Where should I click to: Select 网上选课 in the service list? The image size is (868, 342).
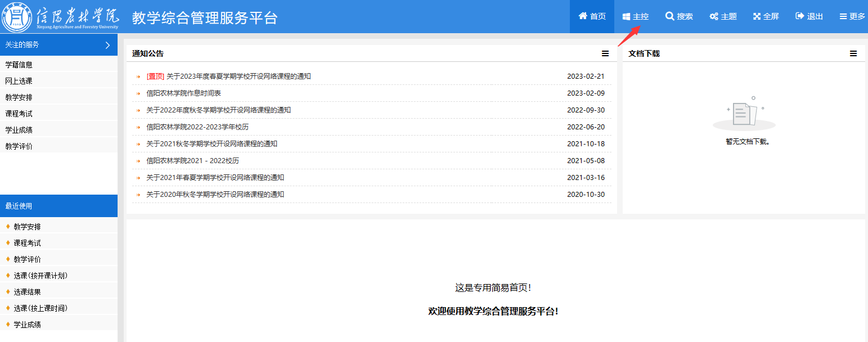[19, 81]
